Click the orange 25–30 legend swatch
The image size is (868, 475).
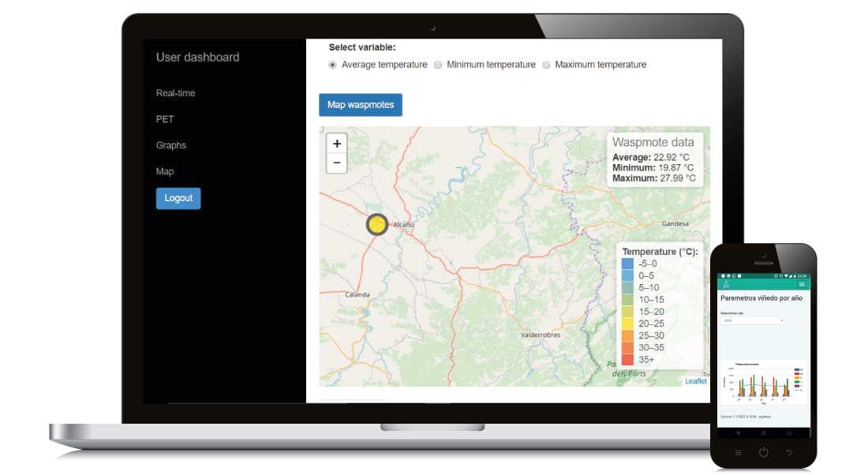click(627, 335)
